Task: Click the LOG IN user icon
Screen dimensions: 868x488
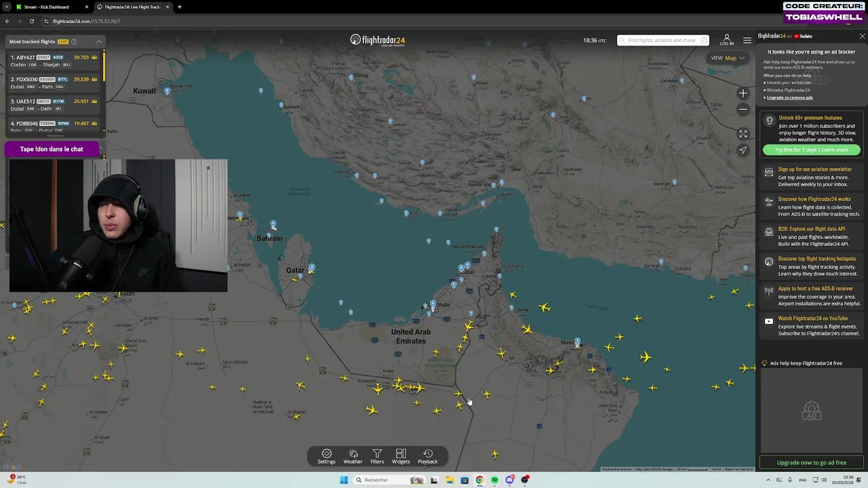Action: 727,40
